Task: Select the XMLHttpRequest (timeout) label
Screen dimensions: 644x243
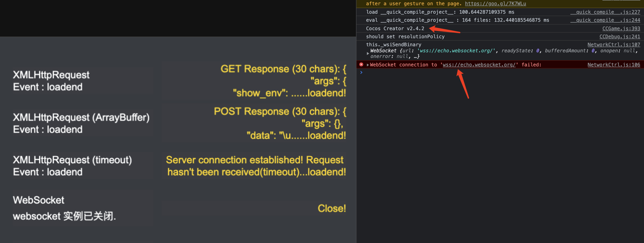Action: pyautogui.click(x=72, y=160)
